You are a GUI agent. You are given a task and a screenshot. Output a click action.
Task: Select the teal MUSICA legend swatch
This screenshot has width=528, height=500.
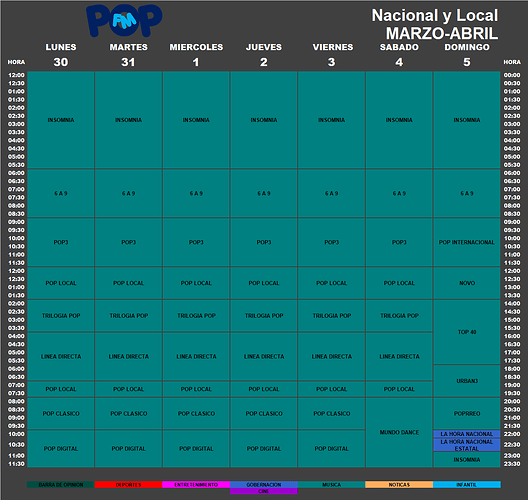(x=331, y=485)
